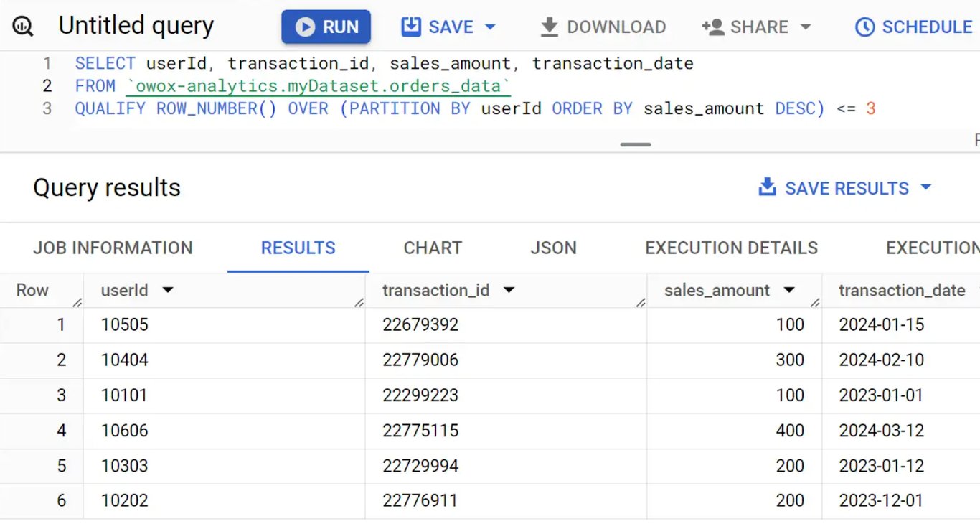Image resolution: width=980 pixels, height=529 pixels.
Task: Click the editor pane divider handle
Action: point(636,144)
